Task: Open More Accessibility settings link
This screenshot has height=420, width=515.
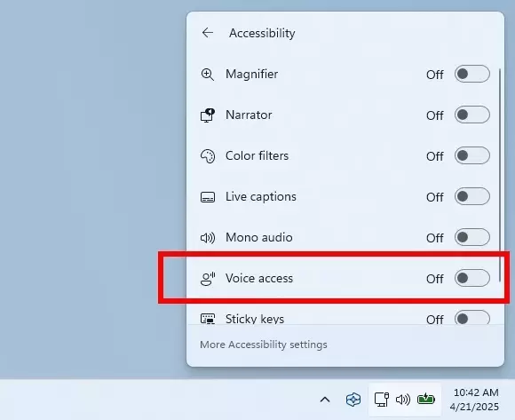Action: pyautogui.click(x=264, y=345)
